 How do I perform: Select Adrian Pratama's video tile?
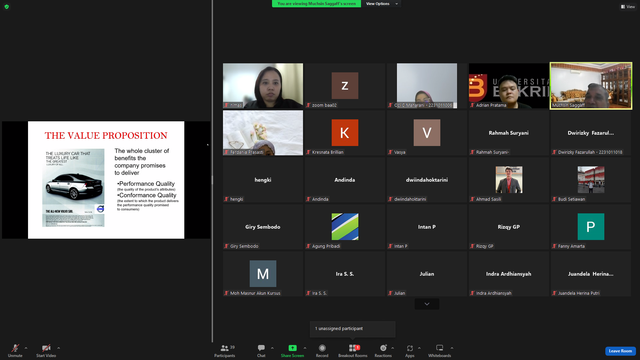509,86
